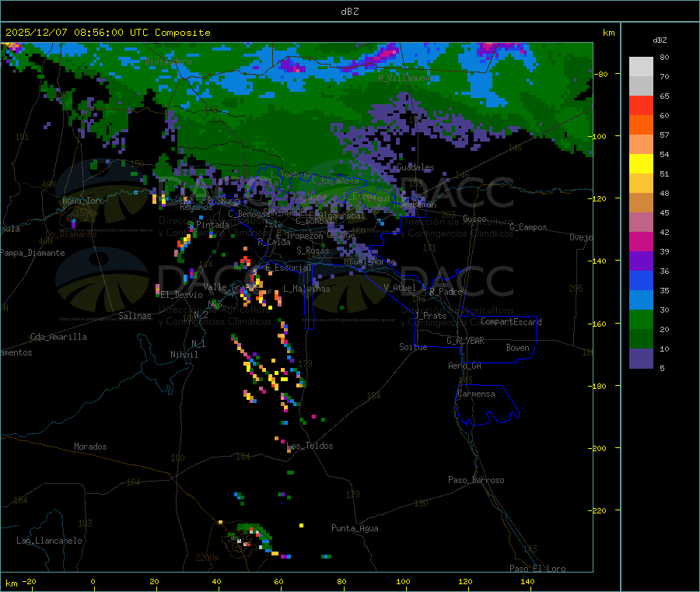The width and height of the screenshot is (700, 592).
Task: Click the magenta 39-42 dBZ legend swatch
Action: click(641, 241)
